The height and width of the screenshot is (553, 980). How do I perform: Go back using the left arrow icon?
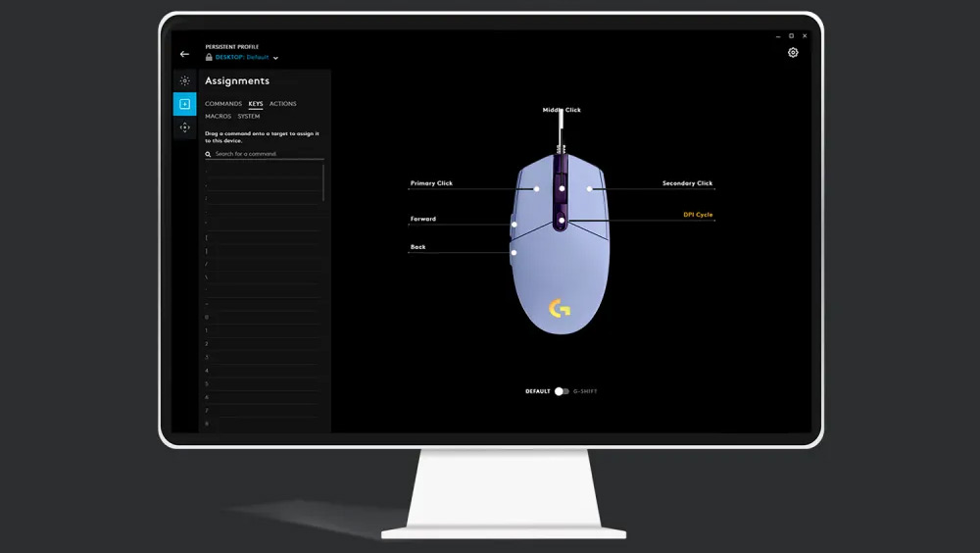point(184,55)
